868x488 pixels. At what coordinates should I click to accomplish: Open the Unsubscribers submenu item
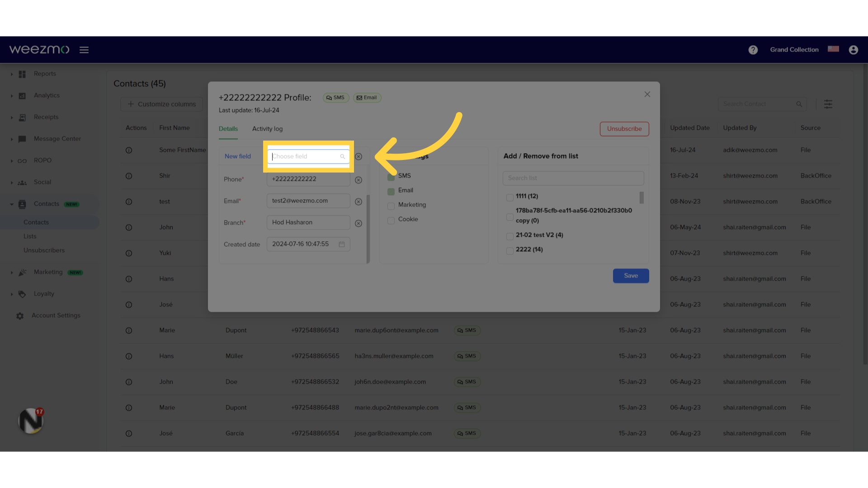click(44, 250)
